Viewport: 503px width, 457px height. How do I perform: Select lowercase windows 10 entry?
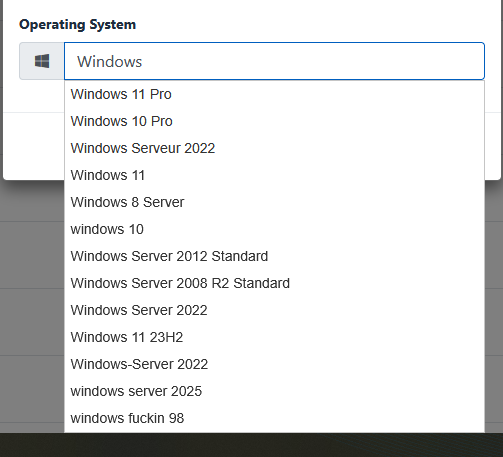tap(274, 229)
